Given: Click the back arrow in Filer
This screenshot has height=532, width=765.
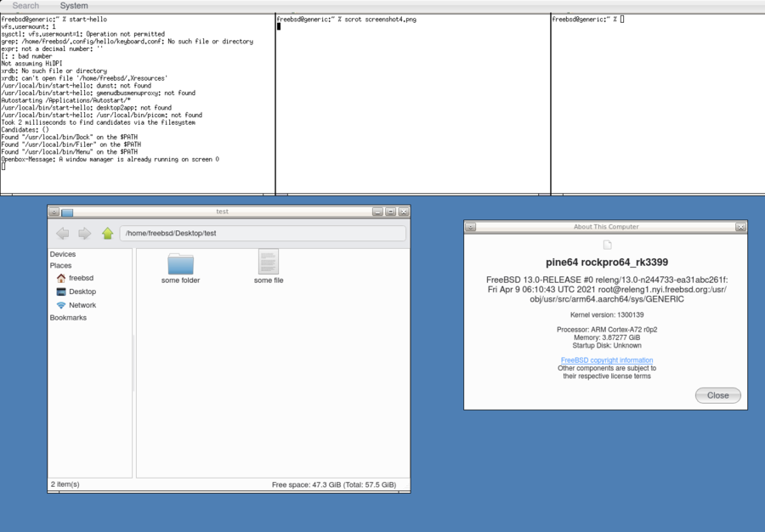Looking at the screenshot, I should tap(63, 234).
